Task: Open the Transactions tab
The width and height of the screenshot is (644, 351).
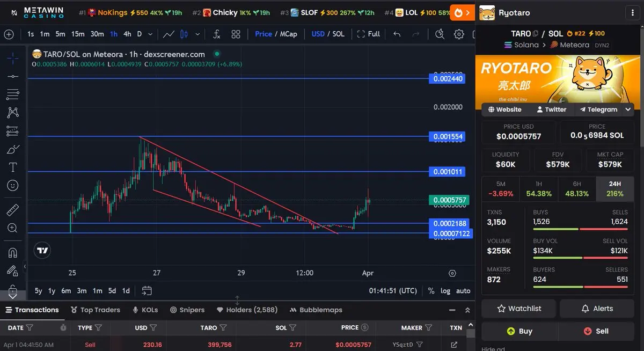Action: click(x=32, y=310)
